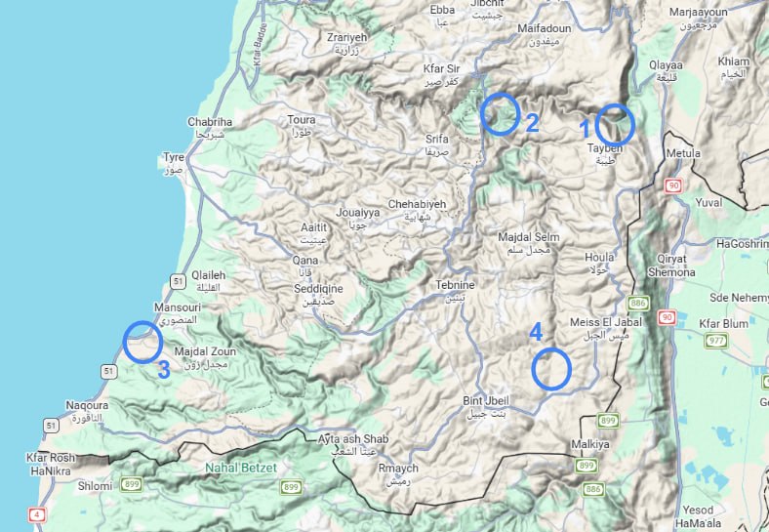The image size is (769, 532).
Task: Click route 899 shield near Shlomi
Action: pos(132,485)
